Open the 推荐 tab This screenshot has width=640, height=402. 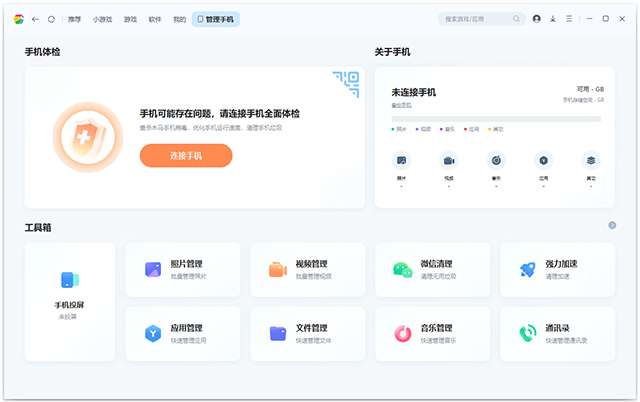(74, 19)
